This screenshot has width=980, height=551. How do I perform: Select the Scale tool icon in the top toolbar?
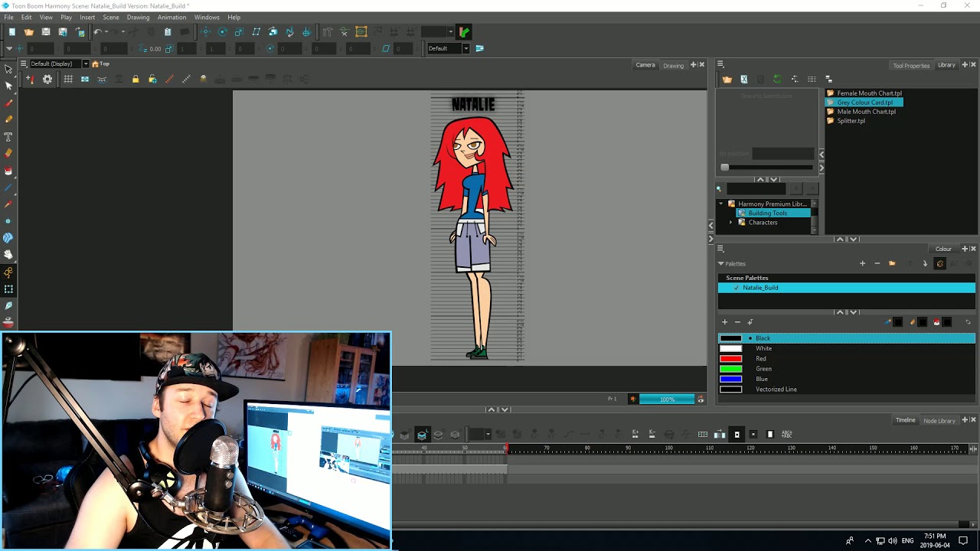pyautogui.click(x=239, y=32)
